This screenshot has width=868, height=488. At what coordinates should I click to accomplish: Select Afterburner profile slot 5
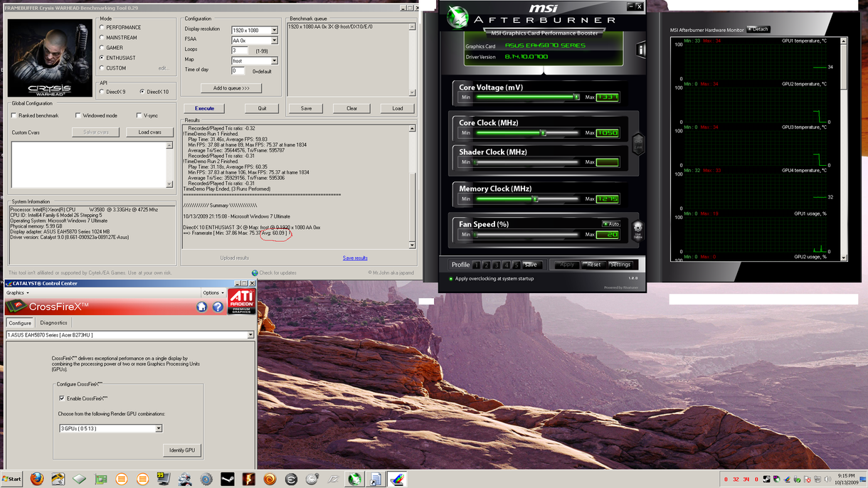[x=516, y=265]
